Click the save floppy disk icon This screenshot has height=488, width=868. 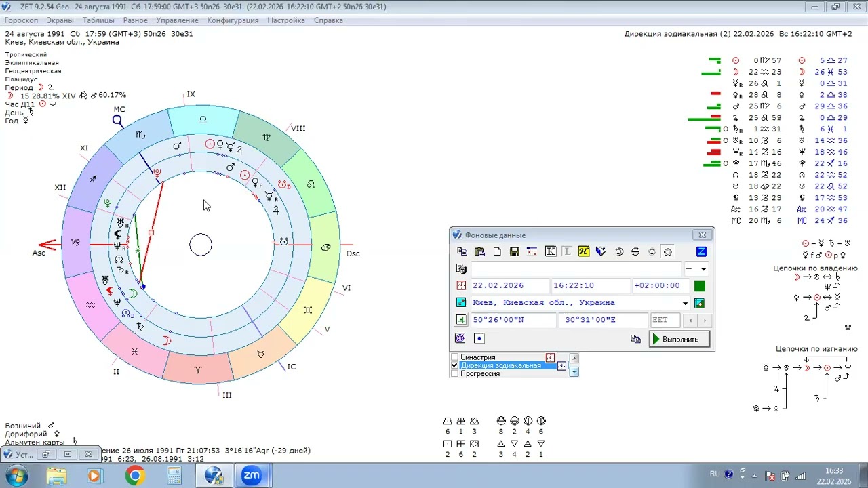tap(515, 251)
